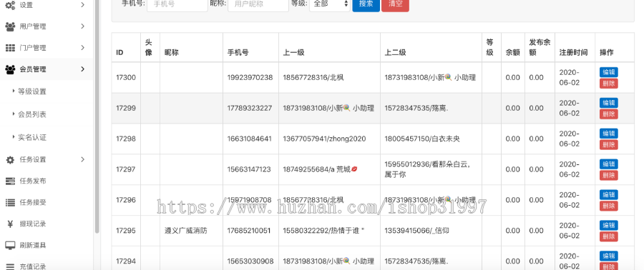Delete member 17298 with 删除 button
Image resolution: width=644 pixels, height=270 pixels.
coord(609,144)
